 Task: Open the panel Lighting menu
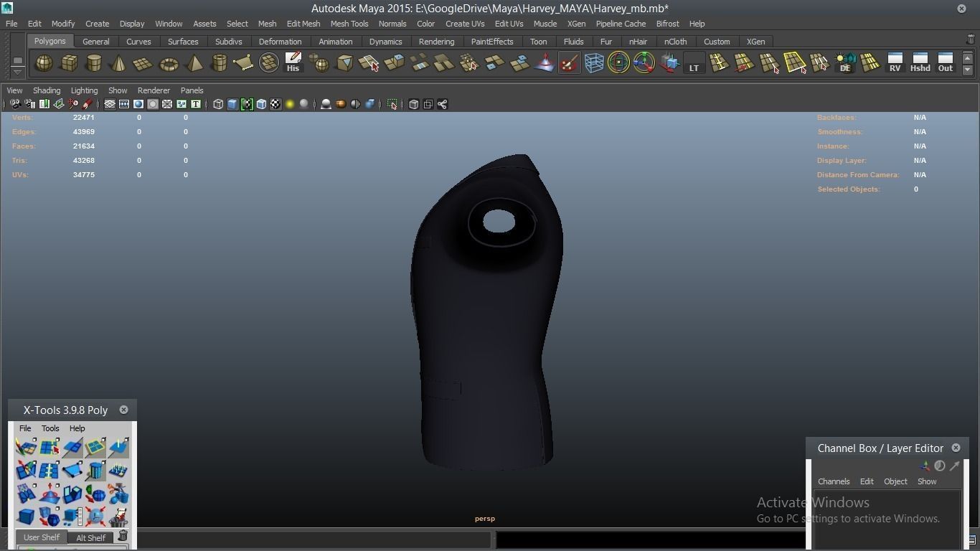click(84, 90)
